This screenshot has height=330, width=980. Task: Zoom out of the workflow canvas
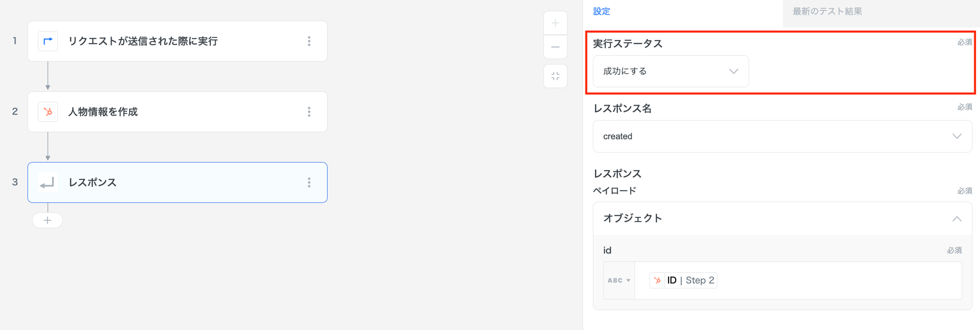coord(555,47)
